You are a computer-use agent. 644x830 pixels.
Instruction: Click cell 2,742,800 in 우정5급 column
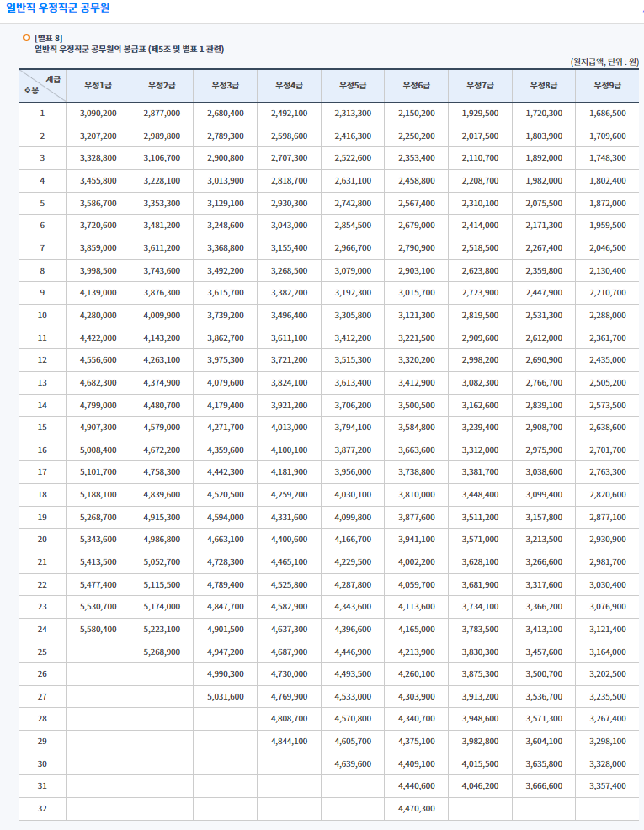click(x=353, y=203)
